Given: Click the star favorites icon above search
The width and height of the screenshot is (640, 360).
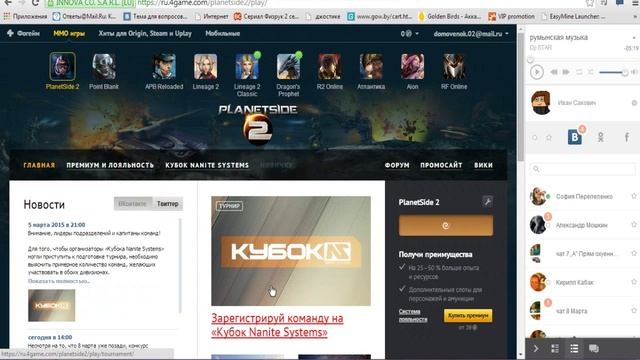Looking at the screenshot, I should (x=549, y=138).
